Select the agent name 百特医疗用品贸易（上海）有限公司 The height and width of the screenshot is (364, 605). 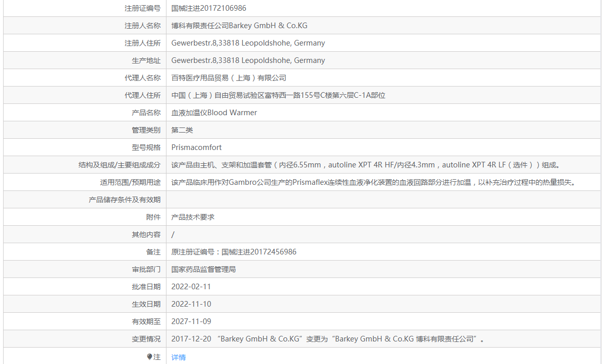[229, 78]
